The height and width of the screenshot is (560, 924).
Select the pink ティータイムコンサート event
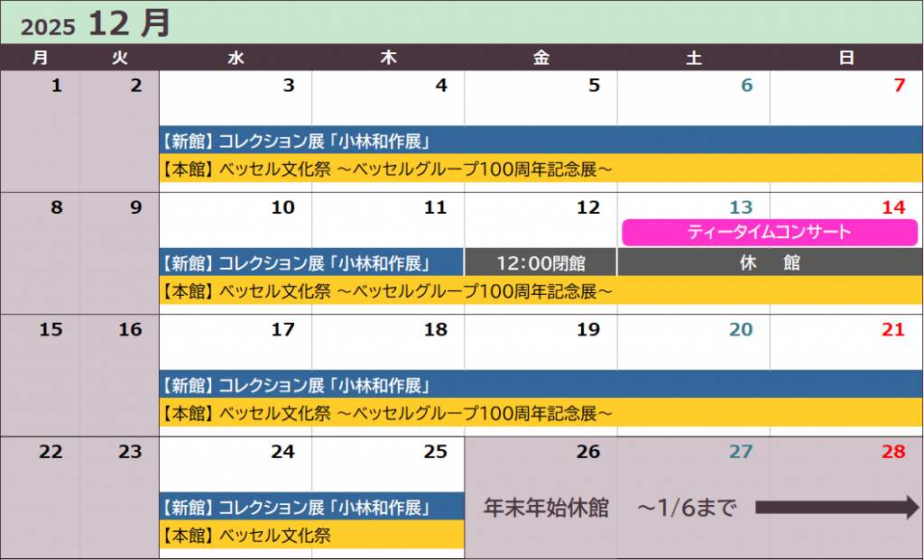(x=769, y=232)
